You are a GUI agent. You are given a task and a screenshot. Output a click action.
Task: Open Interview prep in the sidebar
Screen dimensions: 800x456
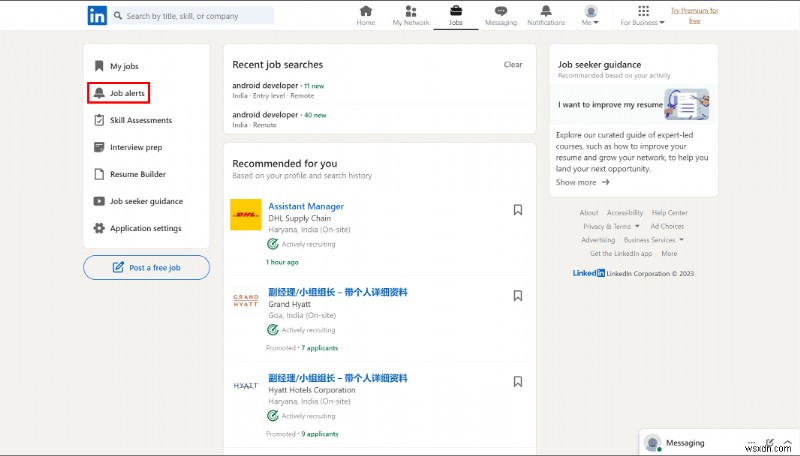(128, 147)
